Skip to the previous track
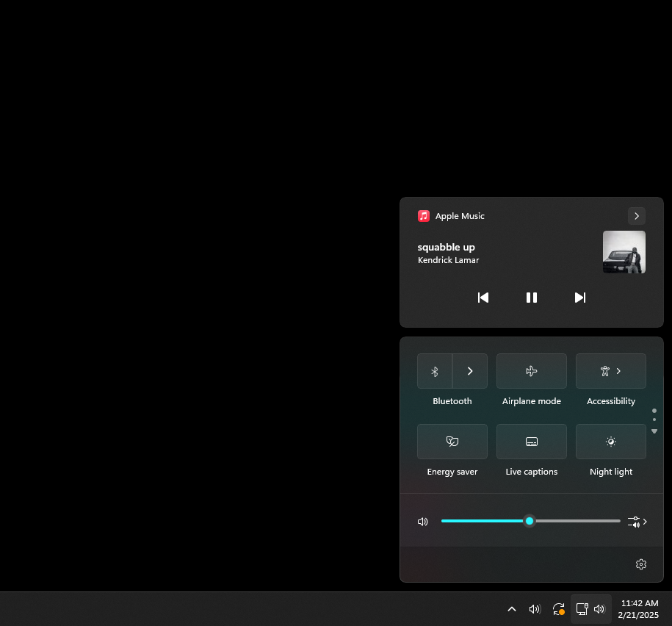 (x=483, y=298)
